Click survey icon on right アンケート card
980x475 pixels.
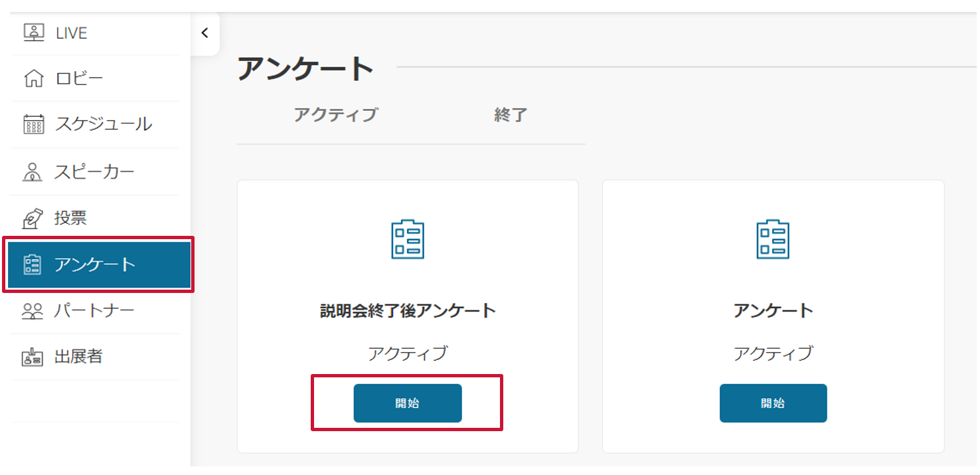pos(773,239)
